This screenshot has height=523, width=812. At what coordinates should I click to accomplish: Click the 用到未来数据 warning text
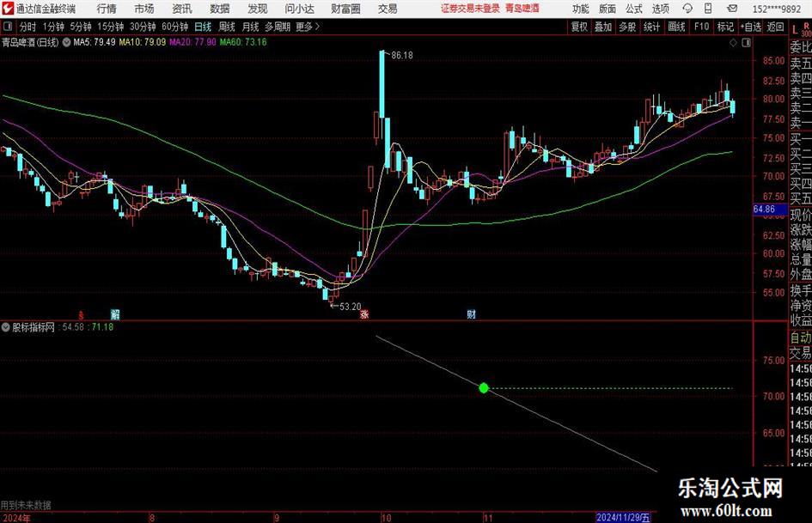pos(26,505)
